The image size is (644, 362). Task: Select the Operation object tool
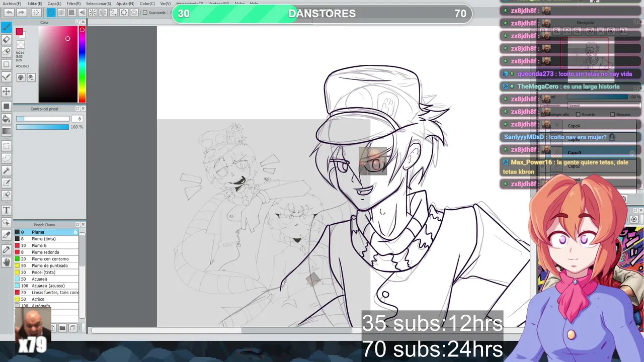click(x=7, y=223)
